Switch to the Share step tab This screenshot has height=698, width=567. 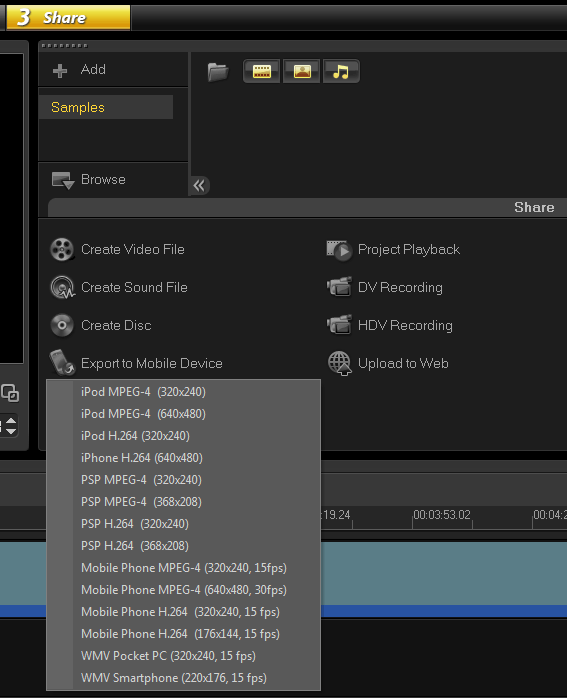68,18
